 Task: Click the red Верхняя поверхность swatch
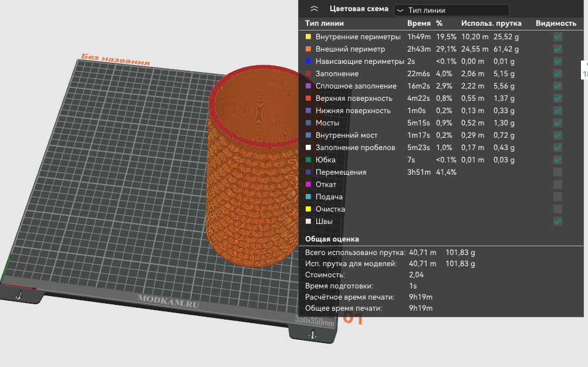(x=308, y=98)
